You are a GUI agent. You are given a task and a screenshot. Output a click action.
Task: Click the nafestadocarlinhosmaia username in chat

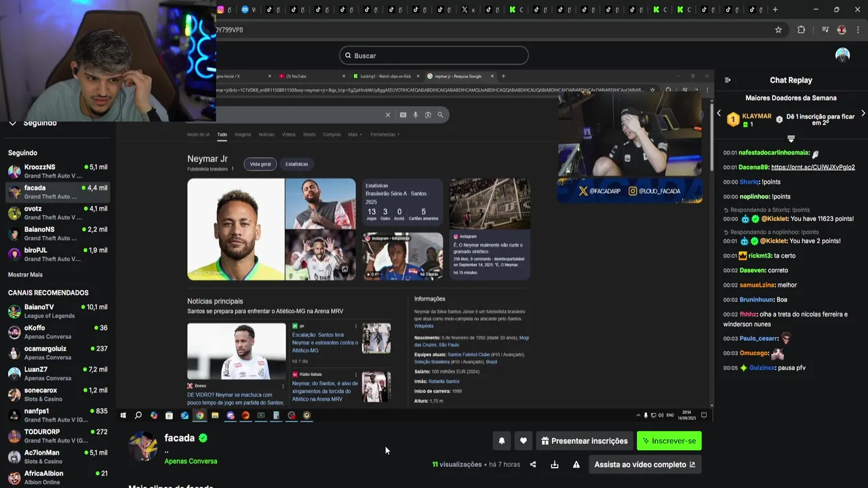click(x=773, y=153)
